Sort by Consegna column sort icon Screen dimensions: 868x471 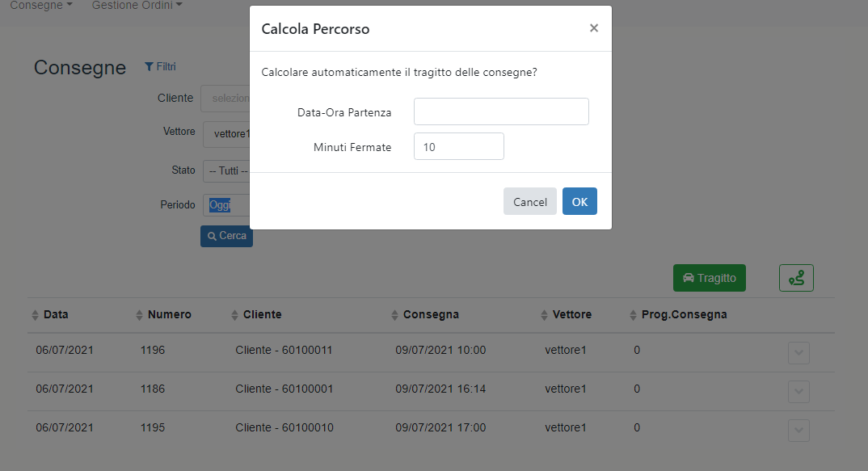tap(394, 315)
